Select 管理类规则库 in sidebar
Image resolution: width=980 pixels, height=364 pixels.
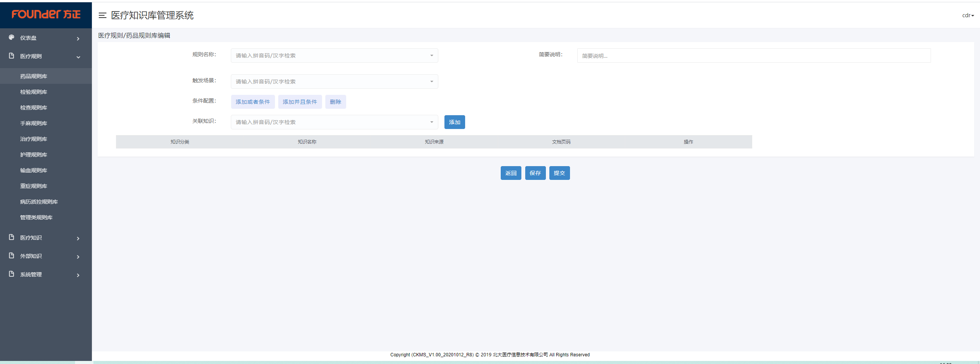(x=46, y=217)
